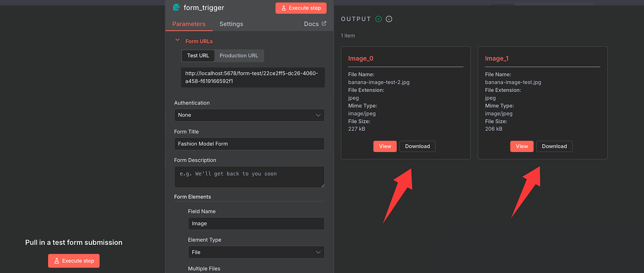Click the Form Description text area
Image resolution: width=644 pixels, height=273 pixels.
(249, 177)
